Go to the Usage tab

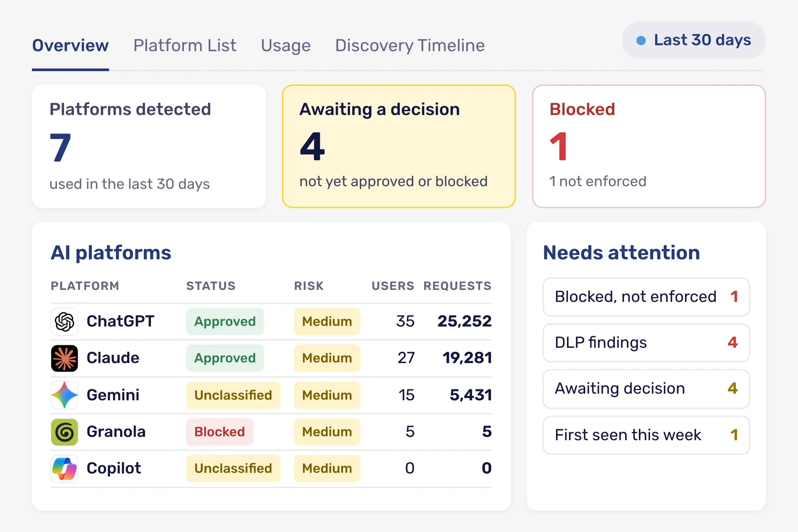point(286,46)
